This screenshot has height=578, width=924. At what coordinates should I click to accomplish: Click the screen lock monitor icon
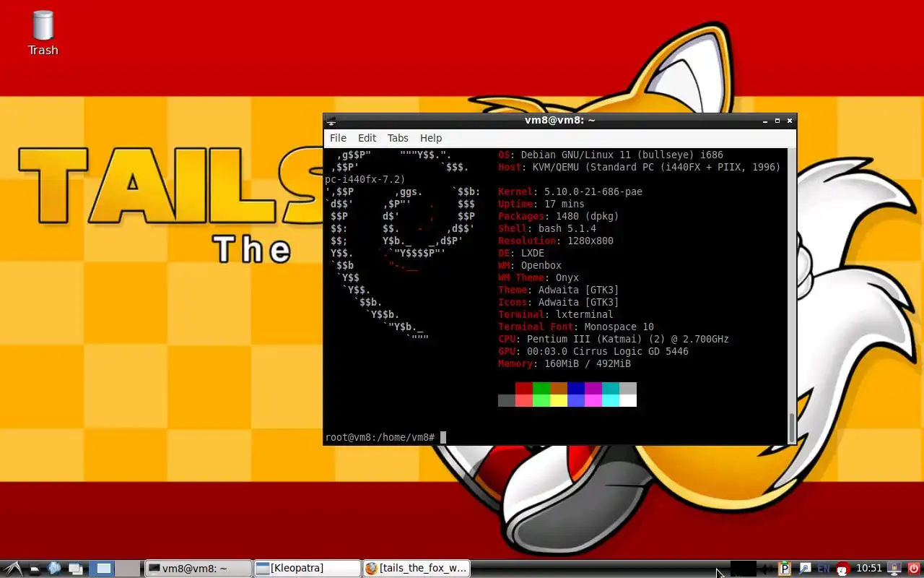click(x=894, y=569)
